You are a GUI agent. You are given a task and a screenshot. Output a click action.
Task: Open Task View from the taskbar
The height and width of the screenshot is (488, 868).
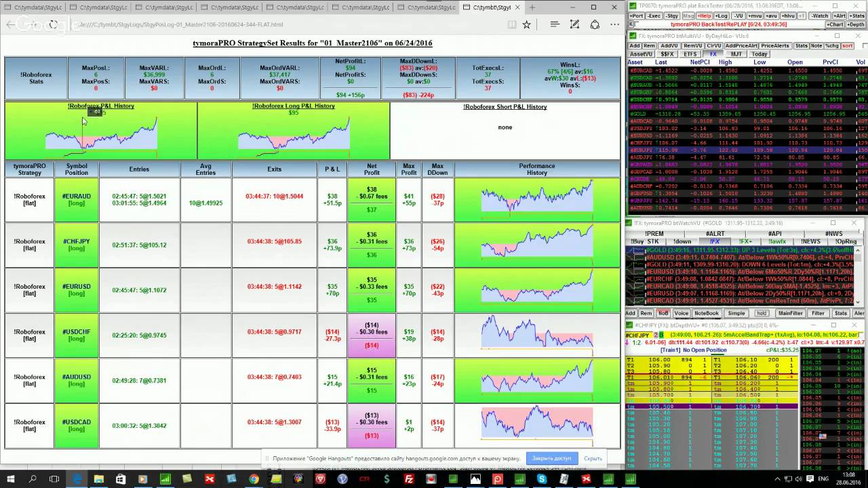point(54,479)
